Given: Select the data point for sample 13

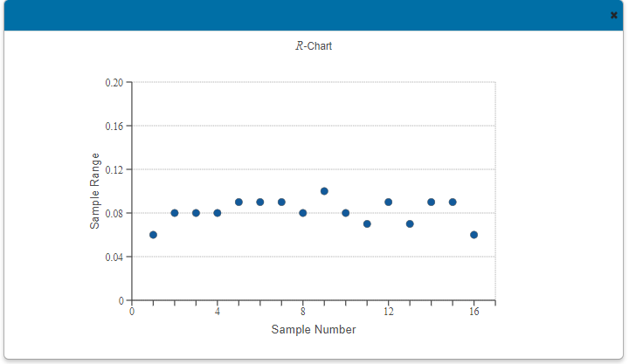Looking at the screenshot, I should [x=410, y=223].
